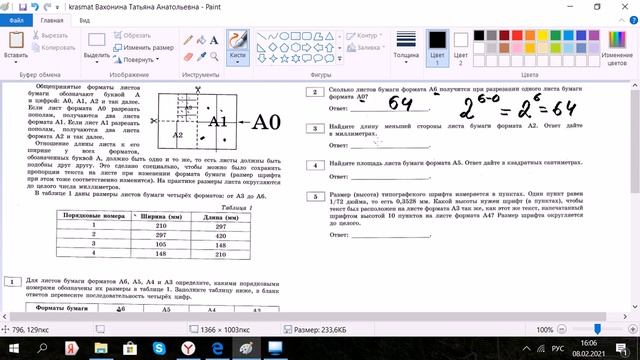The image size is (640, 360).
Task: Choose the Rectangle shape
Action: tap(296, 36)
